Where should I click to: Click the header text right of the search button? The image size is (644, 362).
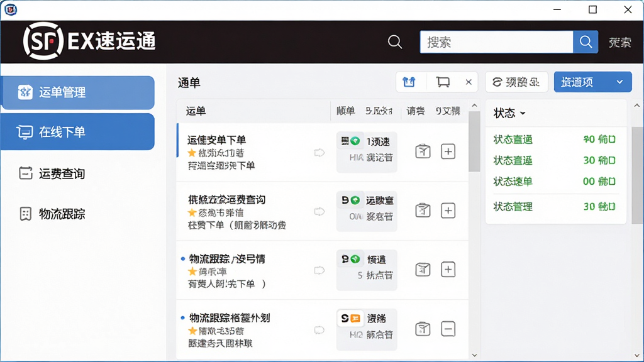point(620,42)
